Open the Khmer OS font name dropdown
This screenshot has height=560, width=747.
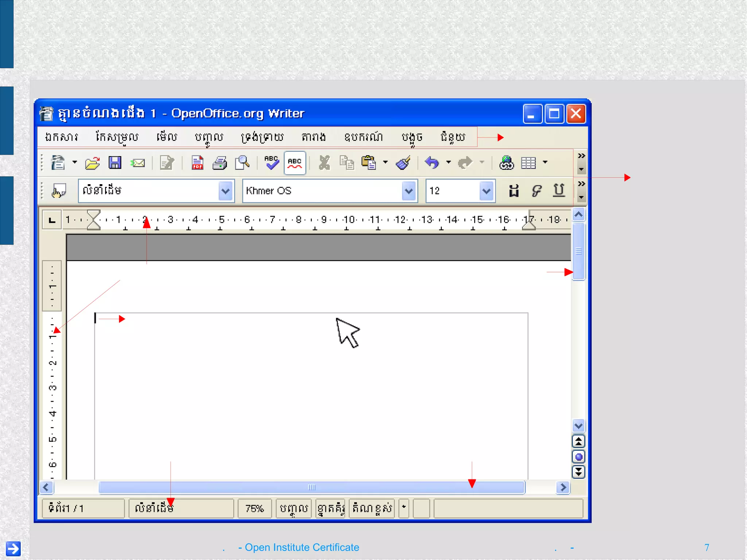pos(409,191)
